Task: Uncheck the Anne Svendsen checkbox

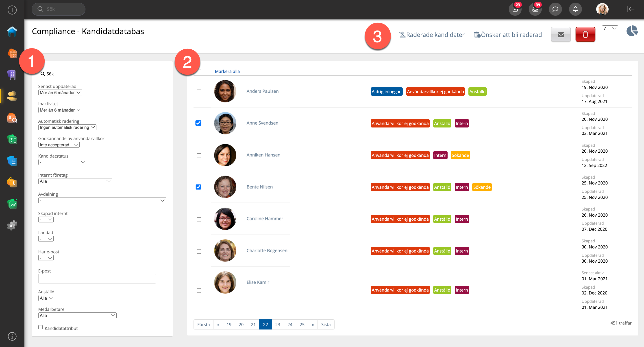Action: click(198, 123)
